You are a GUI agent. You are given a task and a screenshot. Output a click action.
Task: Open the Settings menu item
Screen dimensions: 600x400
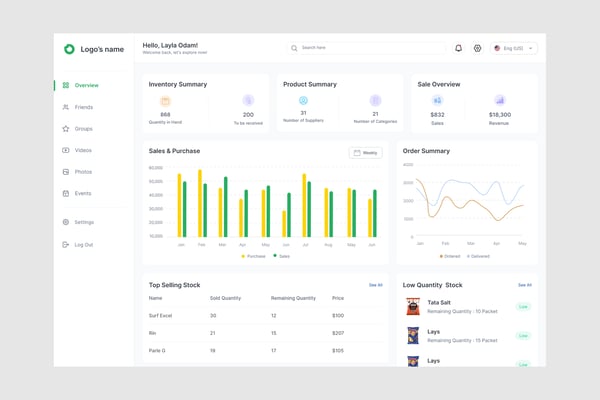point(84,222)
